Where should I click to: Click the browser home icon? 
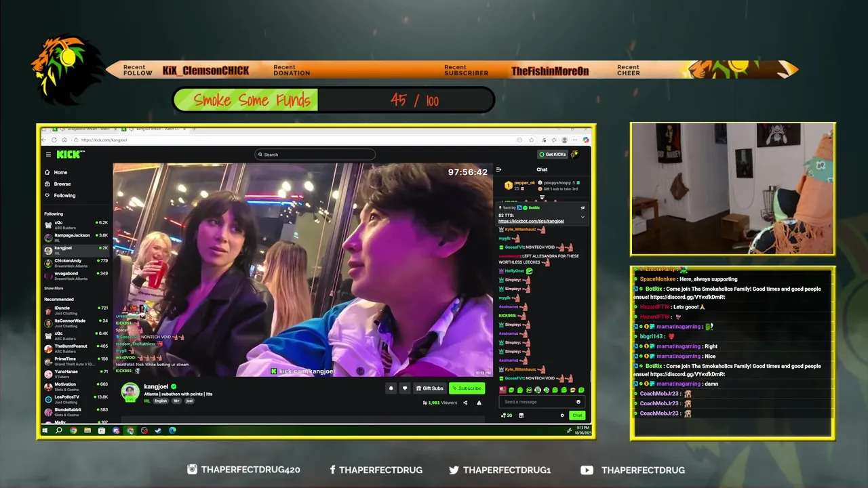coord(64,140)
